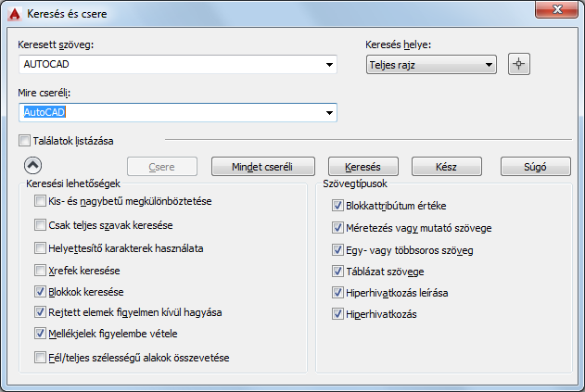This screenshot has height=392, width=585.
Task: Enable Helyettesítő karakterek használata checkbox
Action: click(x=40, y=248)
